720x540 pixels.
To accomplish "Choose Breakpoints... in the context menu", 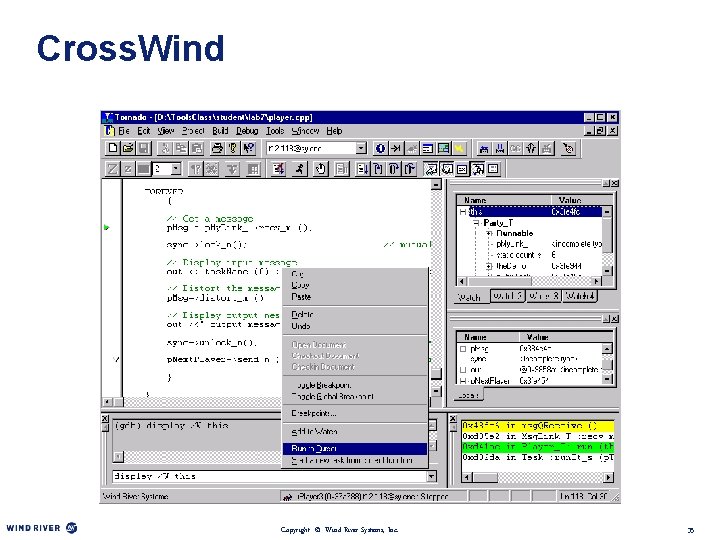I will [355, 413].
